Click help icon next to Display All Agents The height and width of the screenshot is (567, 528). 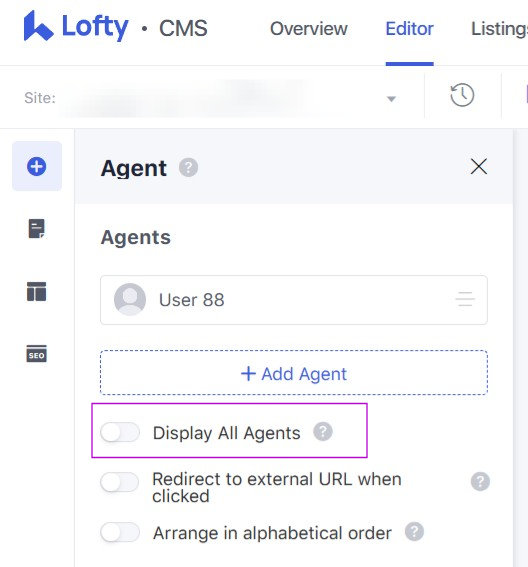click(x=323, y=431)
